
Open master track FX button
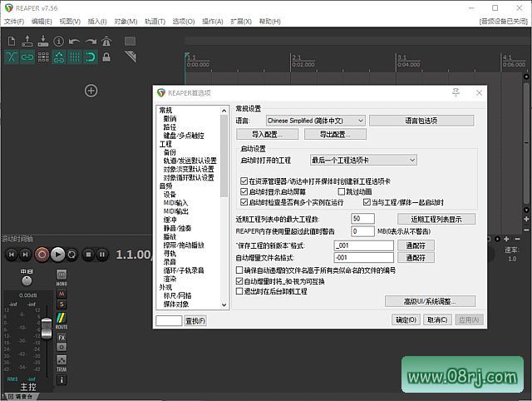point(62,338)
